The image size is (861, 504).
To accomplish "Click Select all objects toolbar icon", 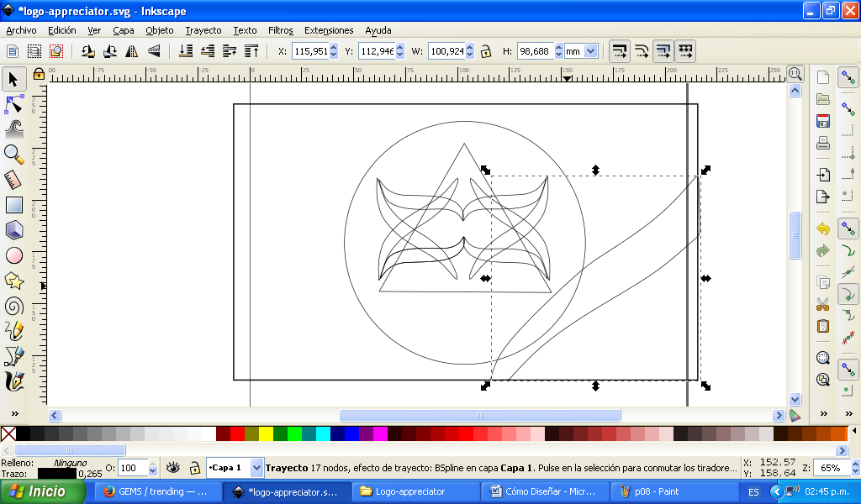I will [x=12, y=51].
